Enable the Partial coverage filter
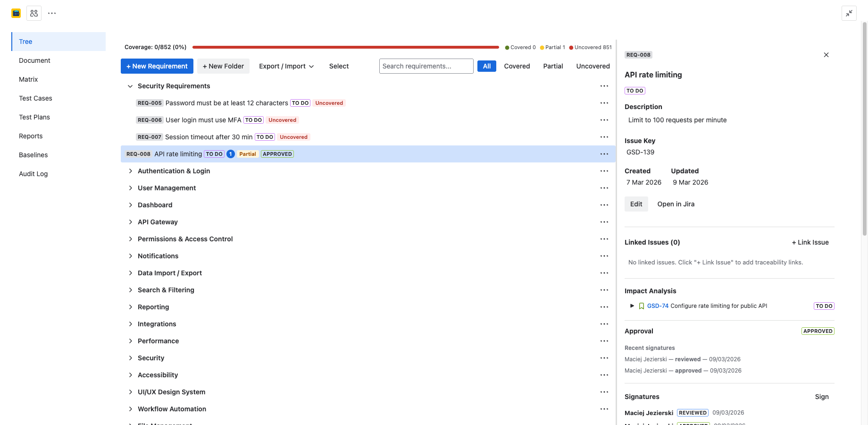This screenshot has width=868, height=425. pyautogui.click(x=552, y=66)
